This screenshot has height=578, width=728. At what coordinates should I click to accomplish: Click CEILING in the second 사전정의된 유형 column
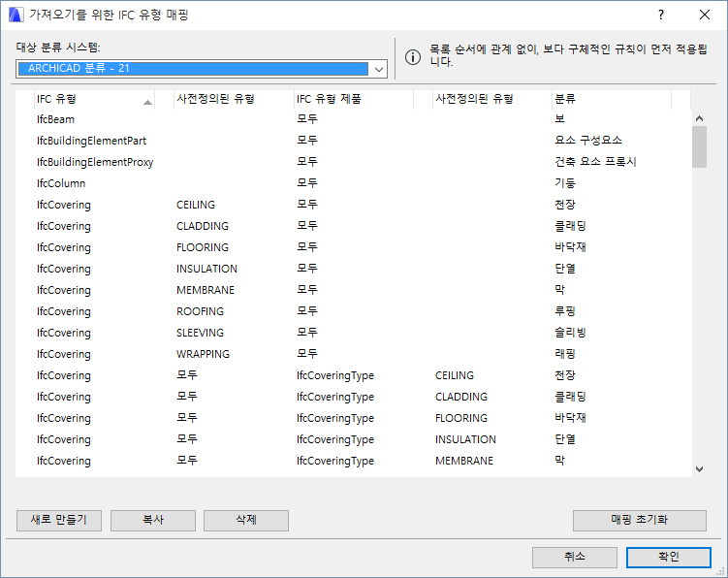(455, 376)
